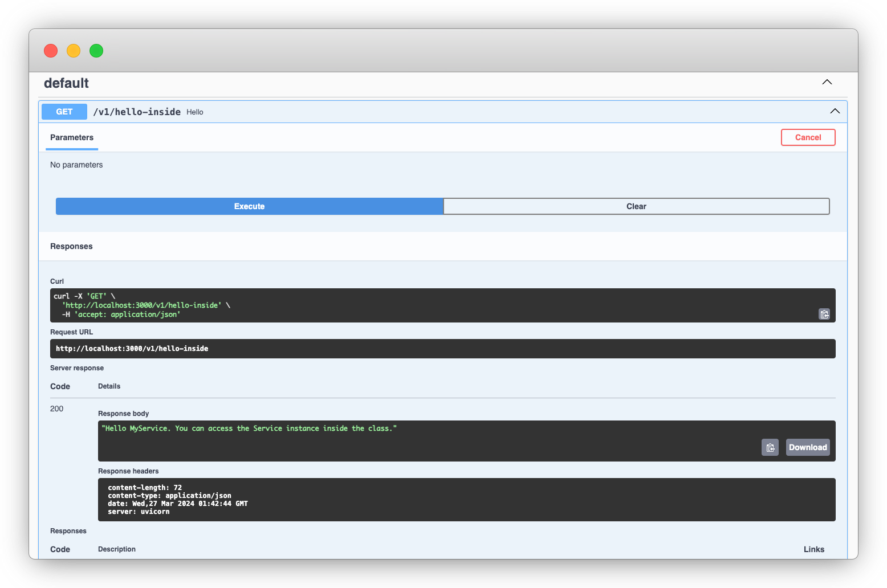
Task: Minimize the window with yellow button
Action: [x=74, y=51]
